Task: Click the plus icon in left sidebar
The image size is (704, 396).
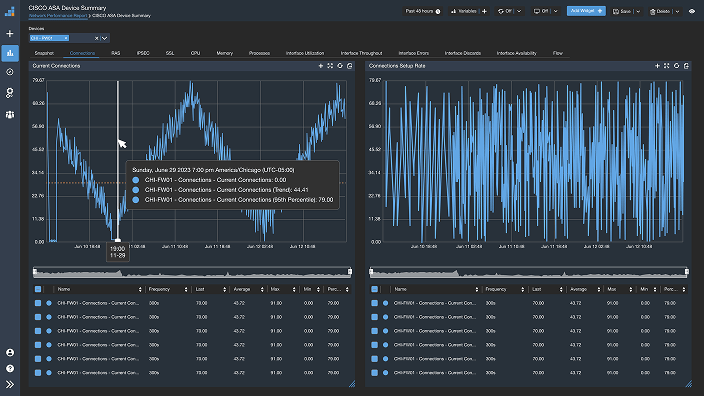Action: coord(10,34)
